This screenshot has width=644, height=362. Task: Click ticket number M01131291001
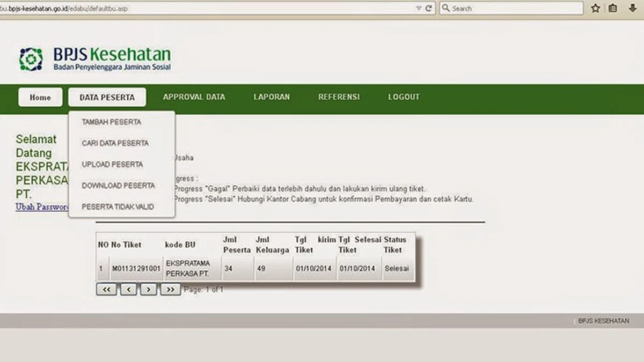pyautogui.click(x=136, y=268)
